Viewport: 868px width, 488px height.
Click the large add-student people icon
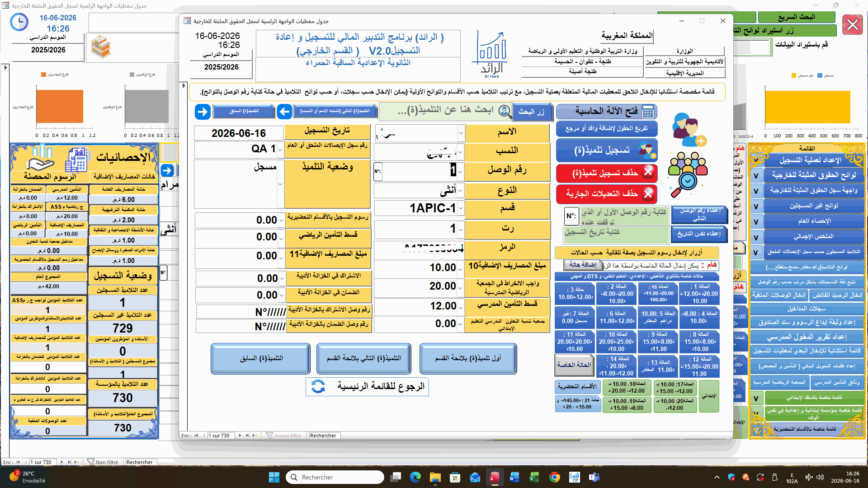tap(689, 130)
